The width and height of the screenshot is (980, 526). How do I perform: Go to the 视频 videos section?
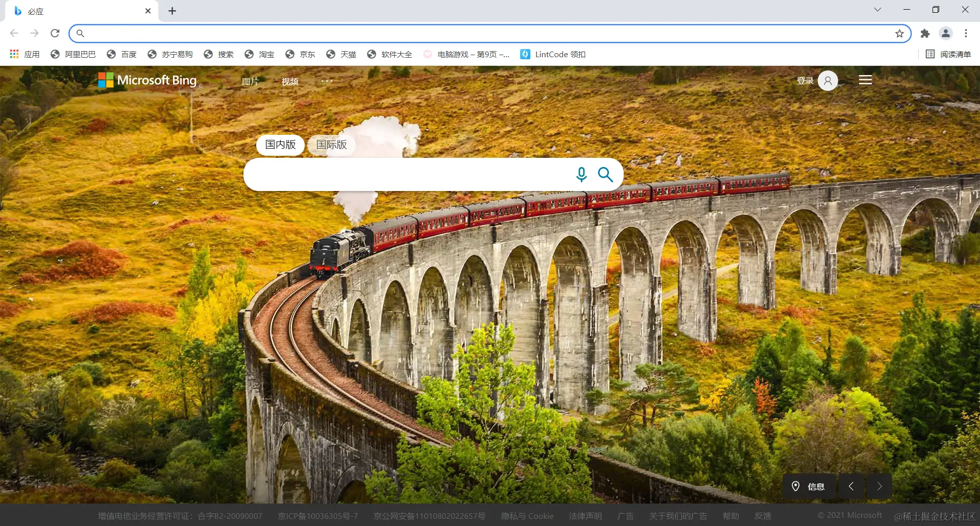[290, 81]
